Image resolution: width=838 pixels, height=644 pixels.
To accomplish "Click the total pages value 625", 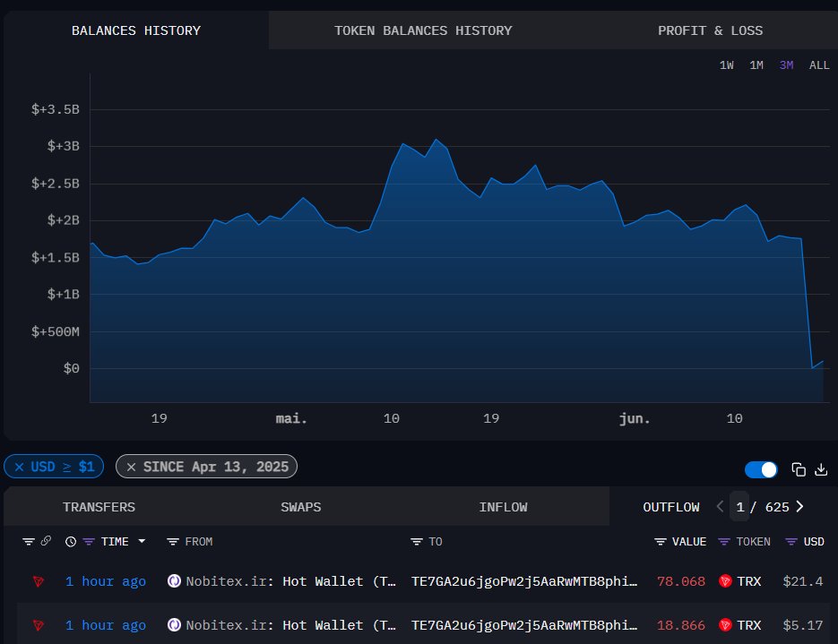I will tap(777, 507).
